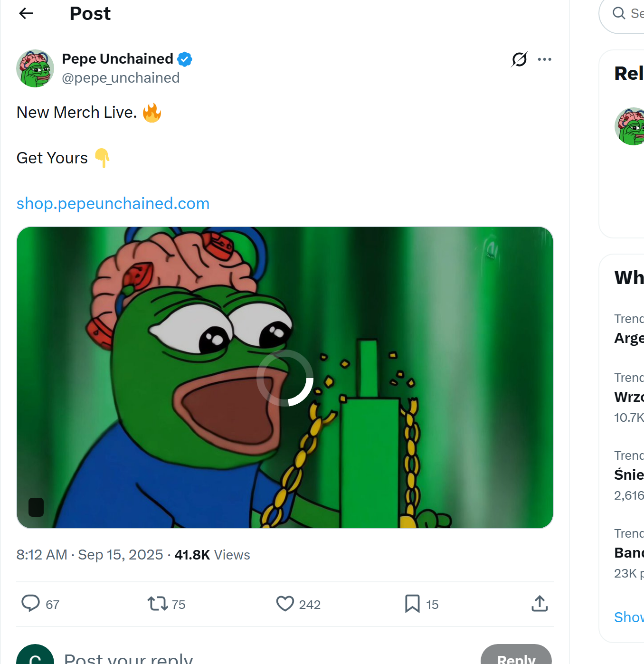Screen dimensions: 644x664
Task: Share the post via the share icon
Action: [540, 604]
